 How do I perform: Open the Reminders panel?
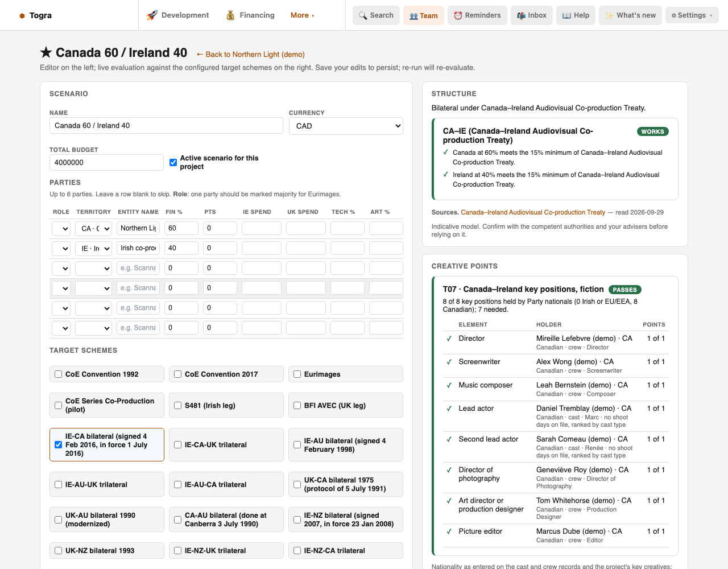click(477, 15)
